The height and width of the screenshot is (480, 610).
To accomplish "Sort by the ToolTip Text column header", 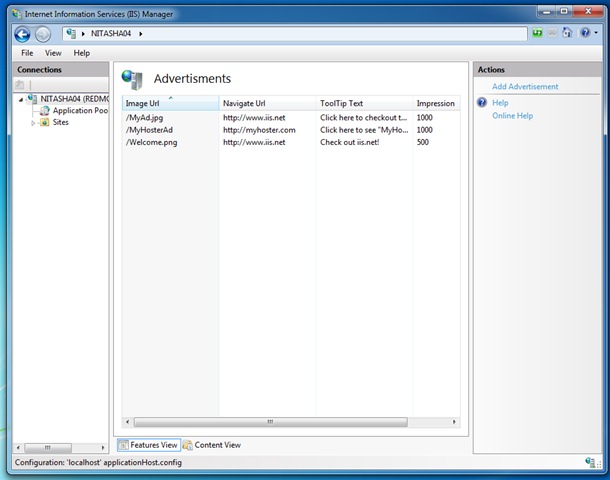I will pyautogui.click(x=364, y=103).
